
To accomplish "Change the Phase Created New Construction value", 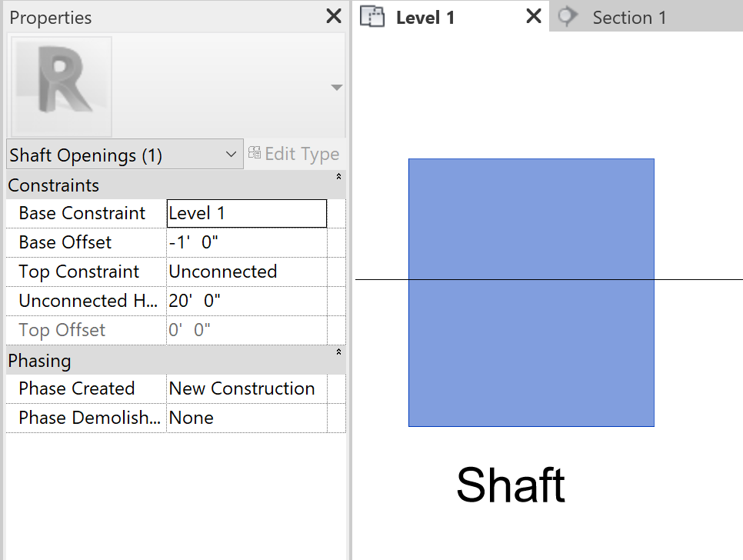I will pyautogui.click(x=246, y=388).
